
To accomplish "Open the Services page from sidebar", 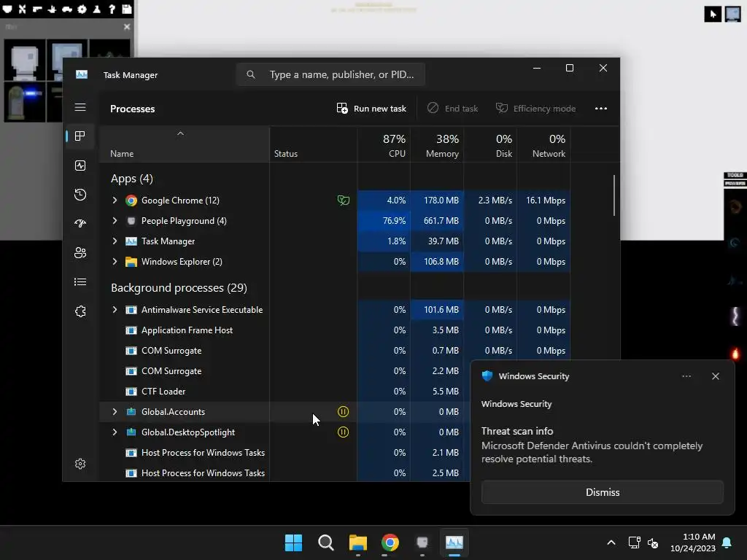I will click(80, 311).
